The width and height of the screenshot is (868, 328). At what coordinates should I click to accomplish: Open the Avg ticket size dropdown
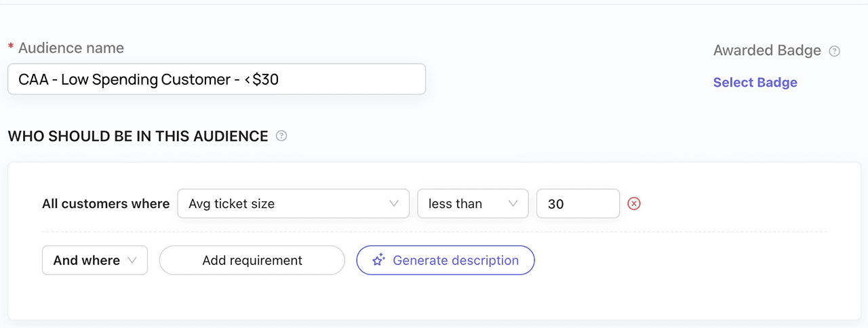[x=293, y=203]
